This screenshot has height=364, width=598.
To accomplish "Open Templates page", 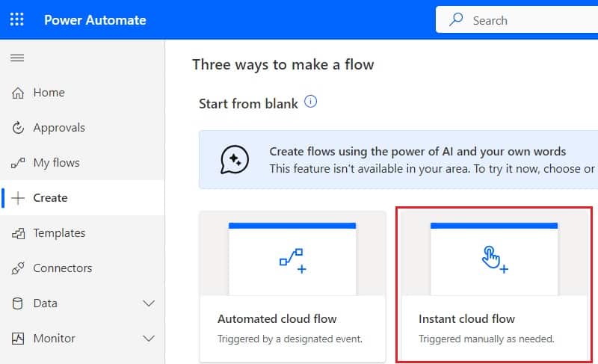I will pos(59,233).
